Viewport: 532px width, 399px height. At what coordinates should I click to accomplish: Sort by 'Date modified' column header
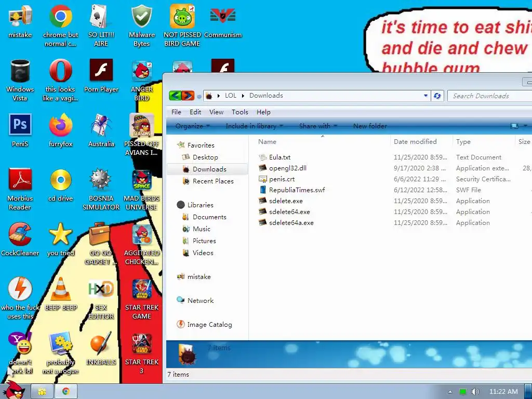[421, 141]
